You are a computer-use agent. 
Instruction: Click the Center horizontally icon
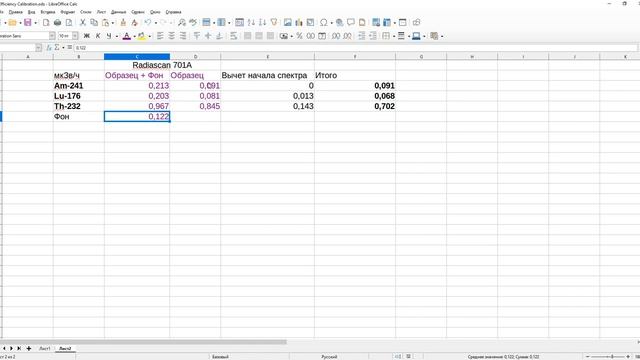click(171, 36)
